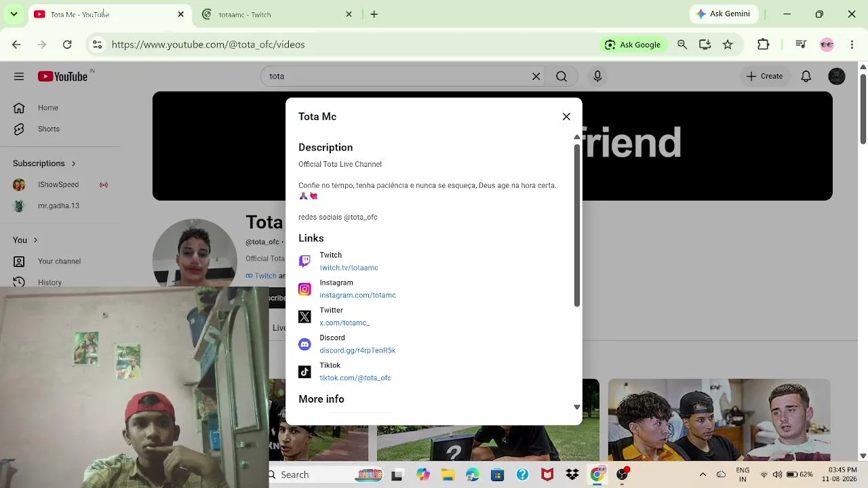868x488 pixels.
Task: Expand the You section
Action: (x=25, y=240)
